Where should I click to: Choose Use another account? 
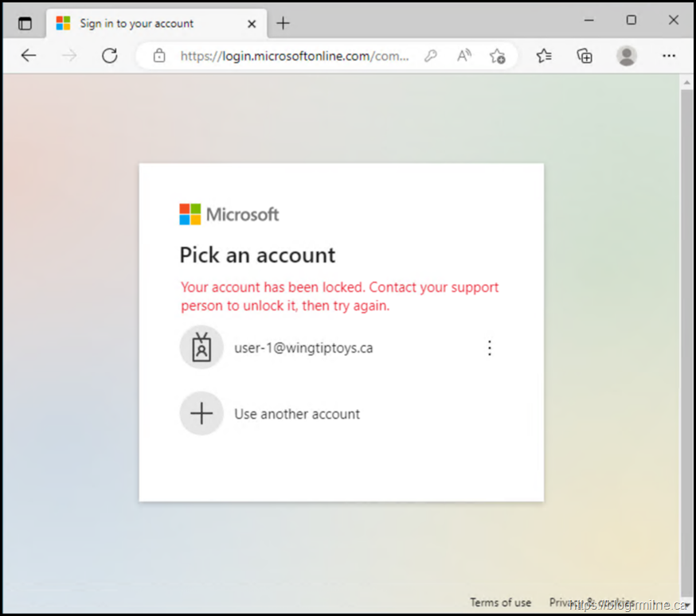coord(296,414)
